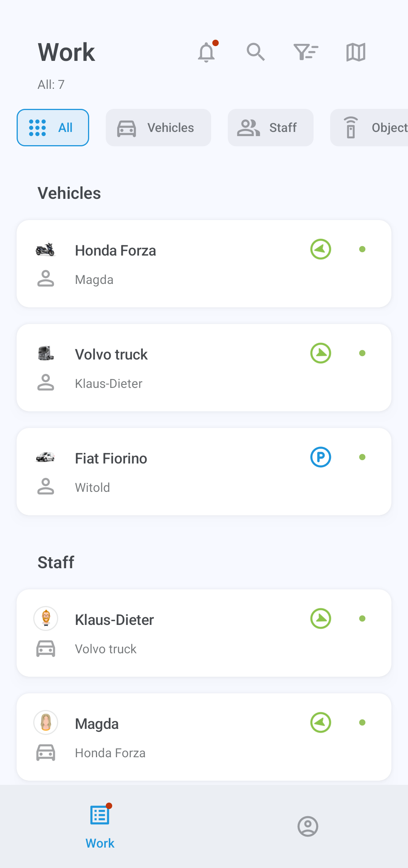Tap Magda's avatar in Staff list
Viewport: 408px width, 868px height.
(46, 723)
